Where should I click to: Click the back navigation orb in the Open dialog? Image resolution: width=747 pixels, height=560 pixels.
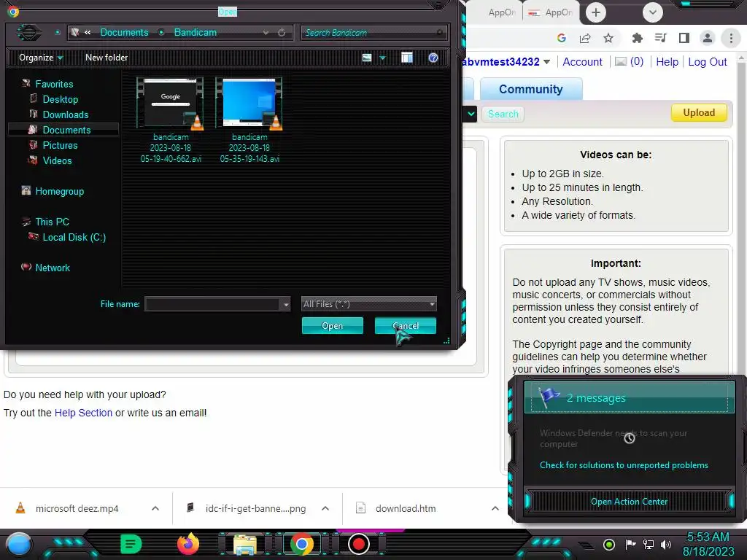pyautogui.click(x=29, y=32)
